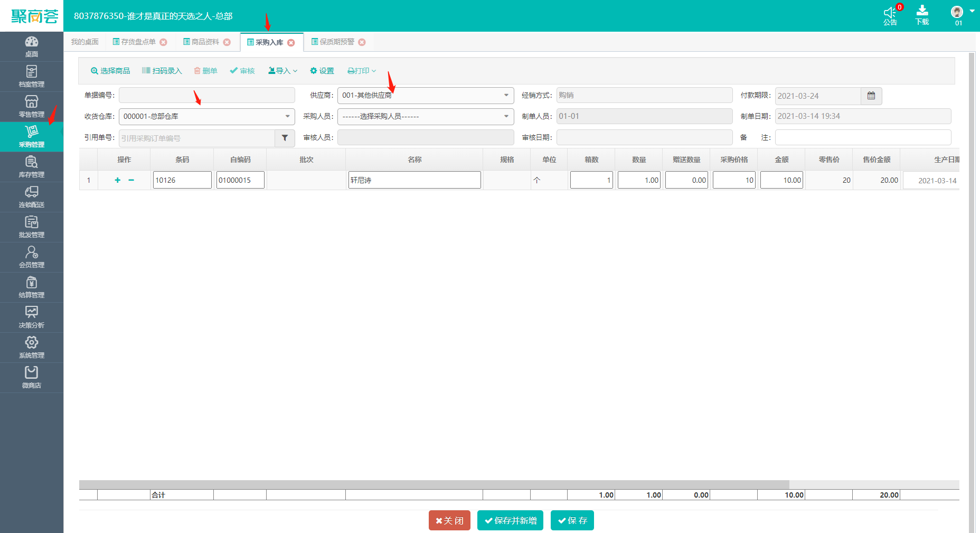Click the 下载 download icon
Viewport: 980px width, 533px height.
pyautogui.click(x=922, y=16)
